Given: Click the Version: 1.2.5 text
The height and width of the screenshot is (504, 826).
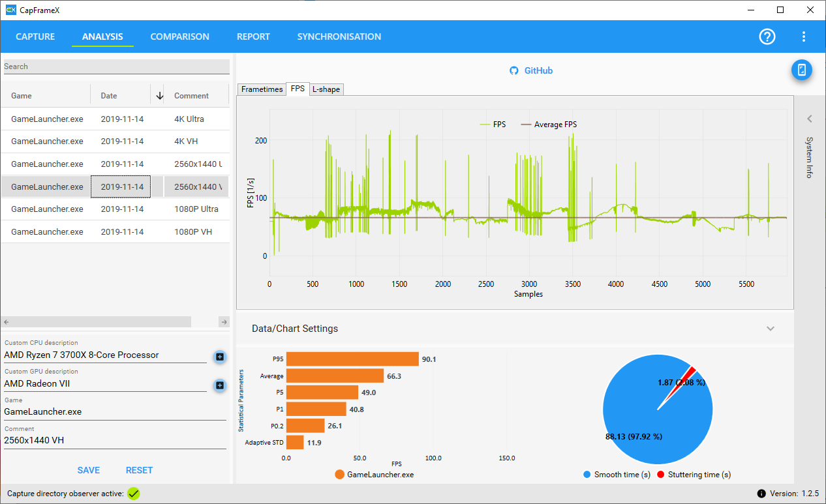Looking at the screenshot, I should pos(794,494).
